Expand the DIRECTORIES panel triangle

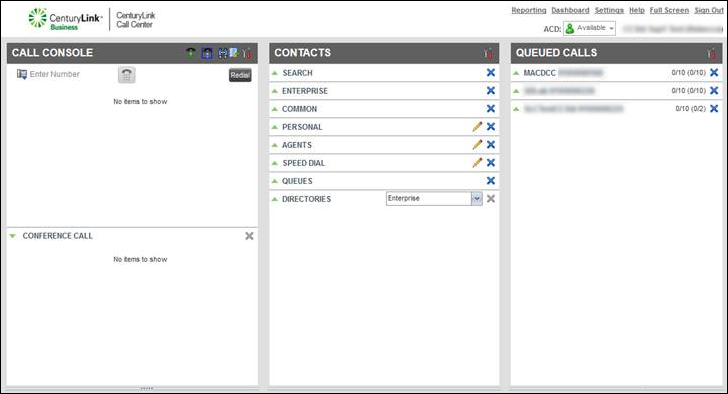click(x=275, y=199)
